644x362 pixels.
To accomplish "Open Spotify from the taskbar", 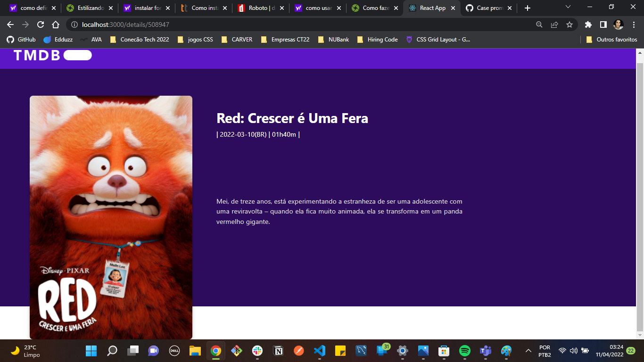I will [465, 351].
